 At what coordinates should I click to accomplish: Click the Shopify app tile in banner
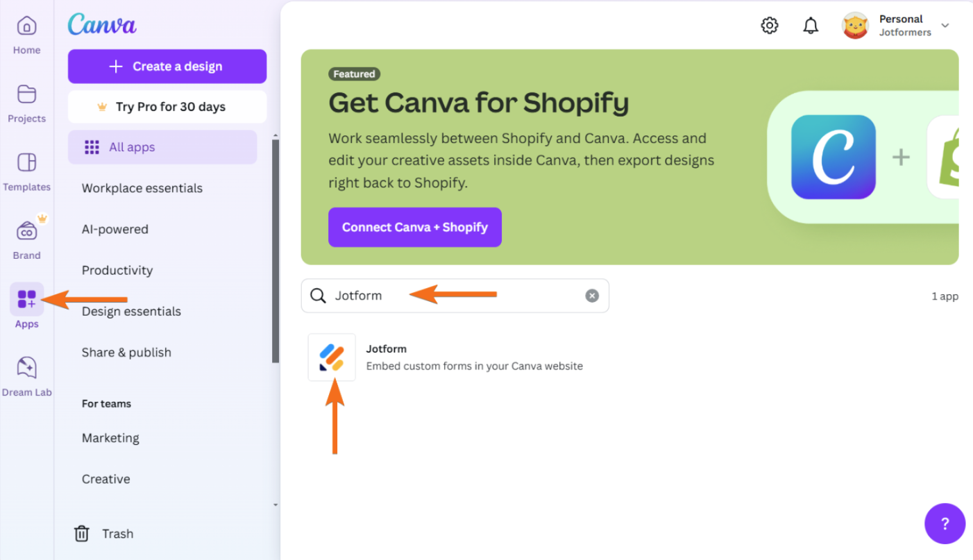coord(943,158)
